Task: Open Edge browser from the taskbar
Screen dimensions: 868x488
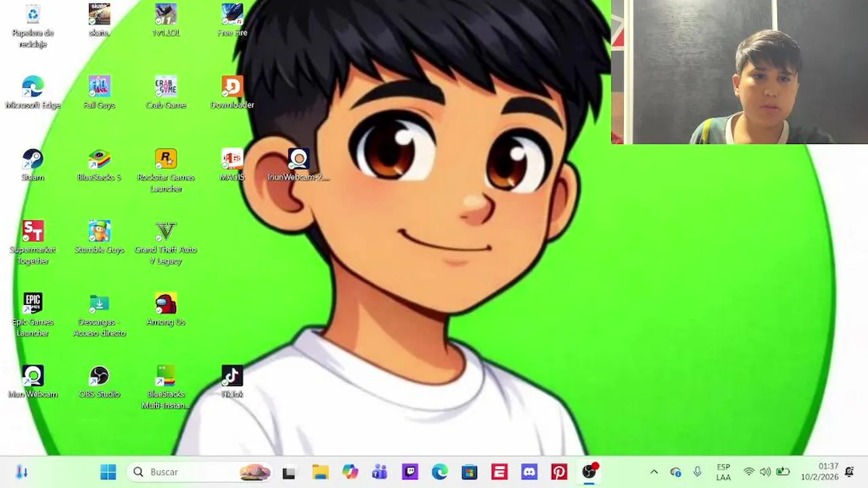Action: [439, 472]
